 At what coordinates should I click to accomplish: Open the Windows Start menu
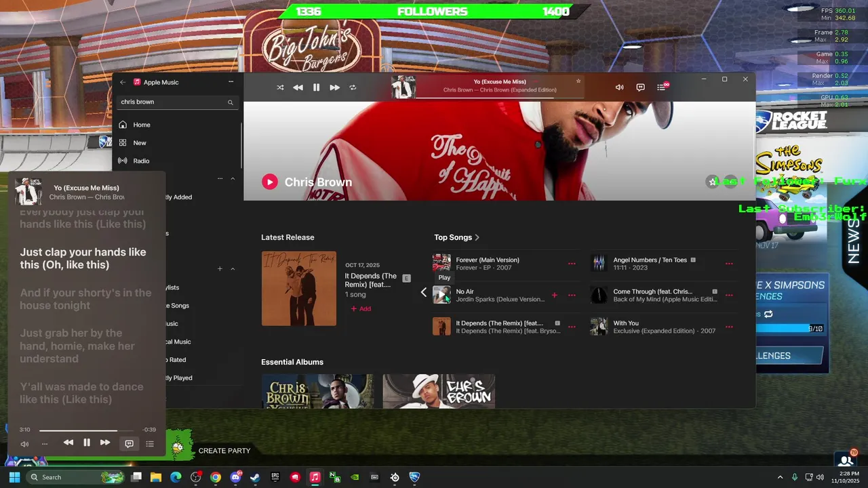coord(14,477)
